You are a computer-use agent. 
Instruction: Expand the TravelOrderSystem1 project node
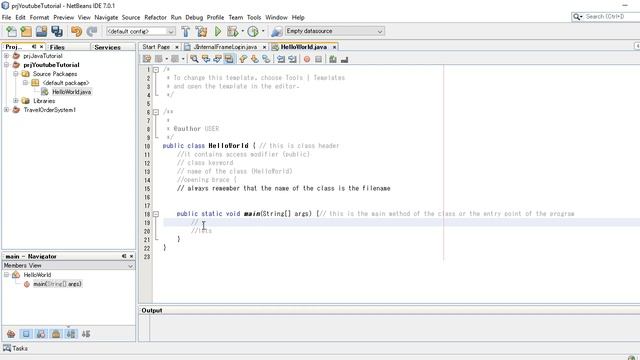pyautogui.click(x=7, y=110)
